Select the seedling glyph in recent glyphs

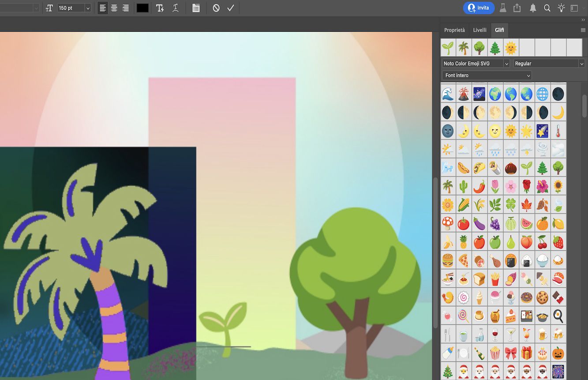pyautogui.click(x=447, y=47)
